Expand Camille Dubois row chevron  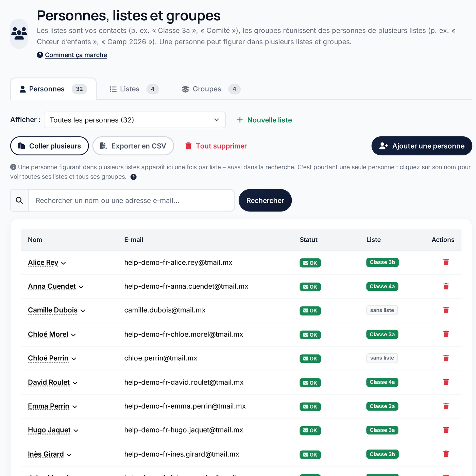point(83,311)
